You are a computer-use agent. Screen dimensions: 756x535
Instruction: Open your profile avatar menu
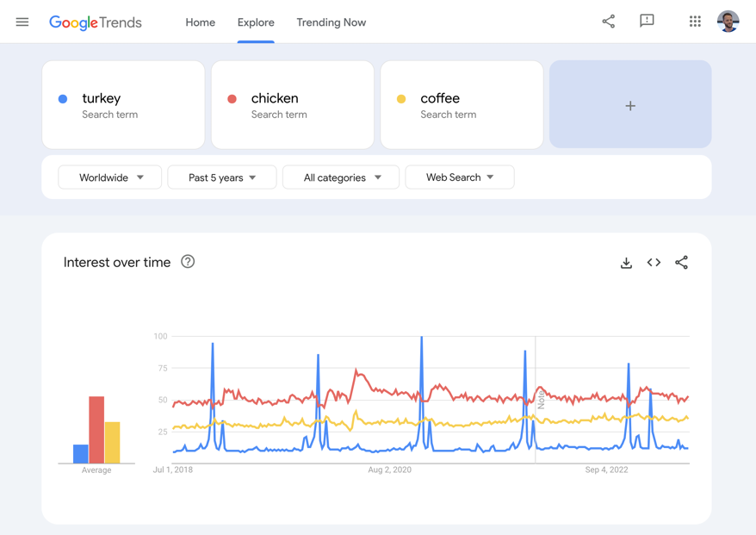click(x=728, y=22)
